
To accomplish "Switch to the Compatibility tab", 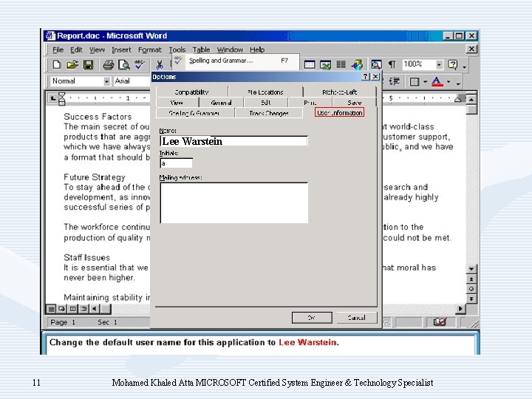I will point(191,92).
